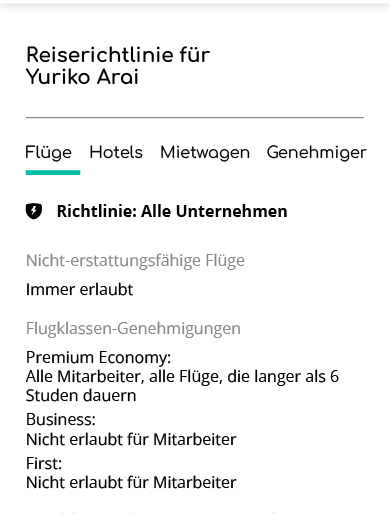Click the Flugklassen-Genehmigungen label

tap(133, 328)
